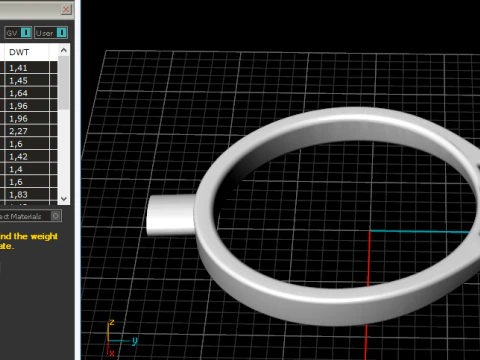Select the 2,27 DWT cell
The height and width of the screenshot is (360, 480).
point(27,131)
